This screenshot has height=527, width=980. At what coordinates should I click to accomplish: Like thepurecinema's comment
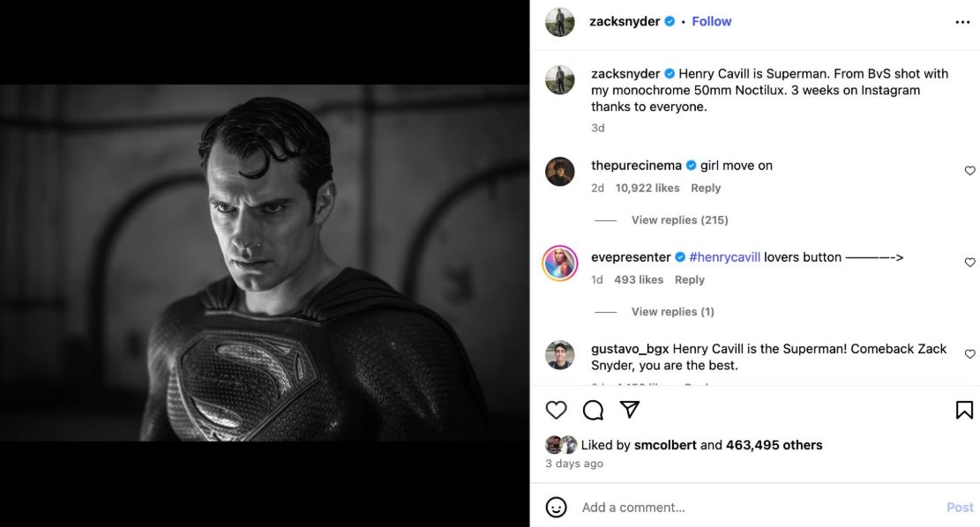tap(969, 171)
